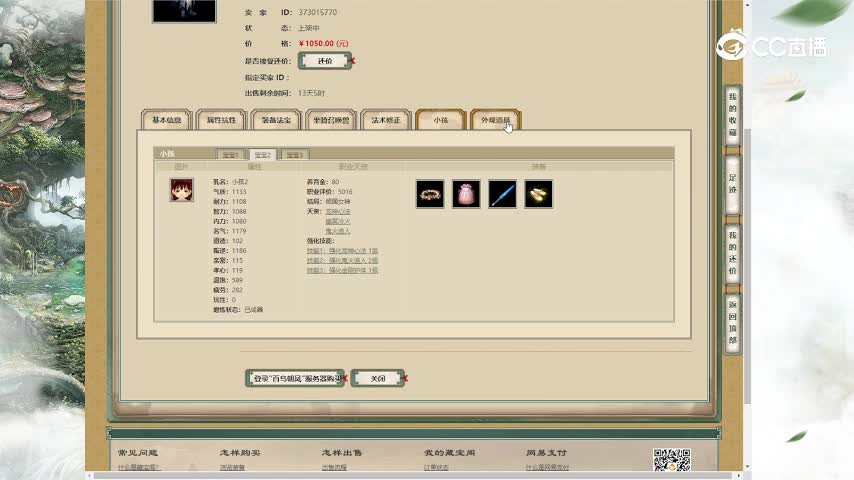
Task: Switch to 宝宝1 sub-tab
Action: click(x=230, y=155)
